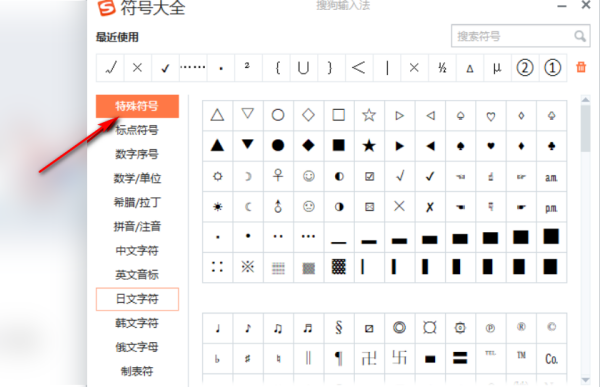This screenshot has height=387, width=600.
Task: Insert the solid down triangle ▼
Action: [248, 145]
